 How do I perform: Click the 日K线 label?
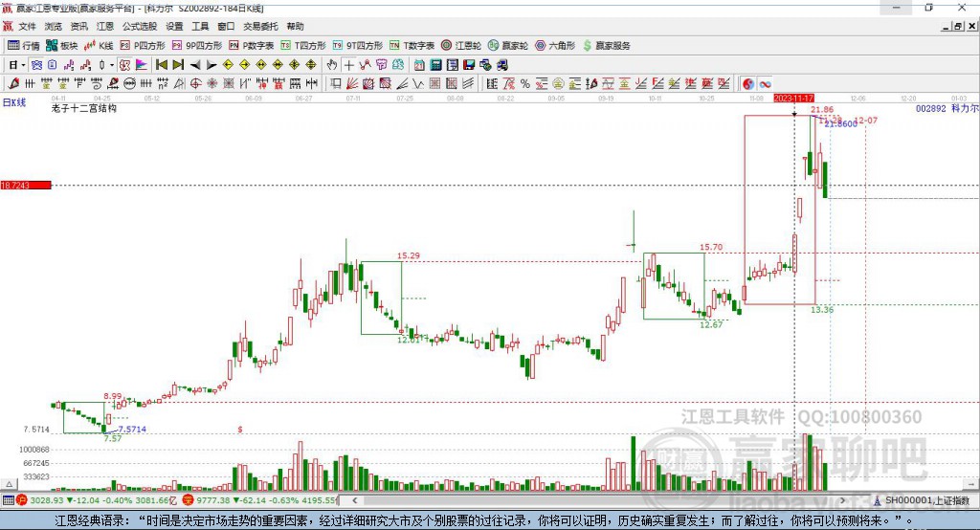click(14, 102)
